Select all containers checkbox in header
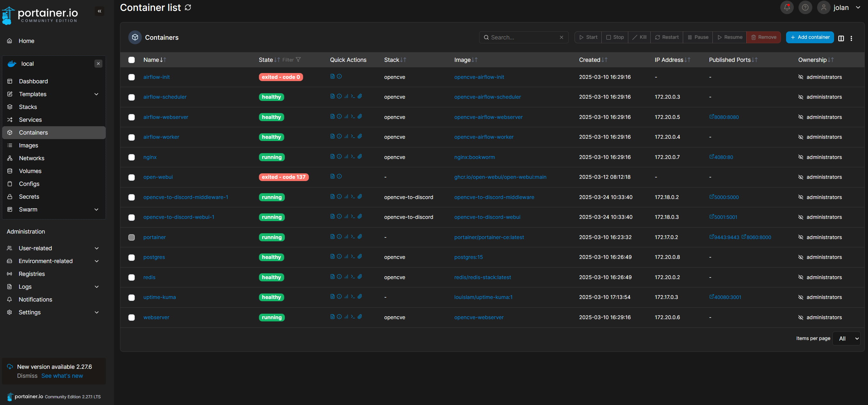868x405 pixels. click(x=132, y=60)
